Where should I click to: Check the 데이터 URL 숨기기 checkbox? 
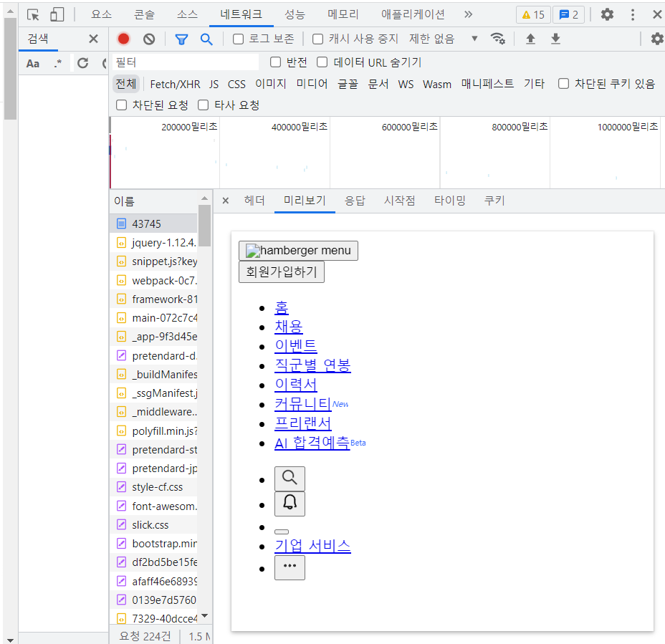322,62
